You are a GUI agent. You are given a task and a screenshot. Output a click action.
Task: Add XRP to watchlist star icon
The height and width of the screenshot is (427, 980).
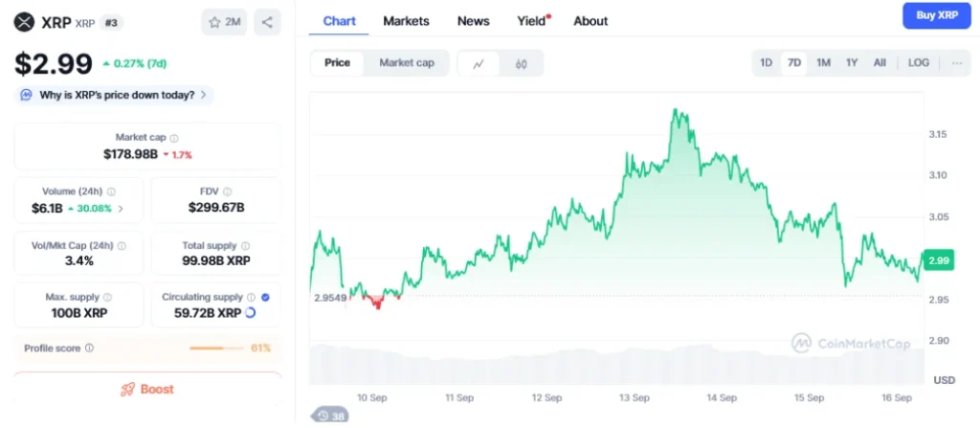(x=214, y=23)
